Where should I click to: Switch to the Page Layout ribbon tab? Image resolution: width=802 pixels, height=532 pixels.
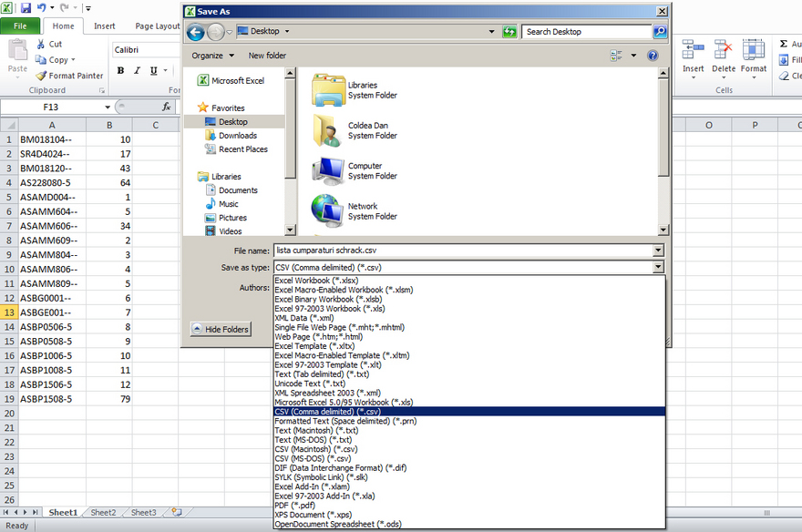pos(158,26)
